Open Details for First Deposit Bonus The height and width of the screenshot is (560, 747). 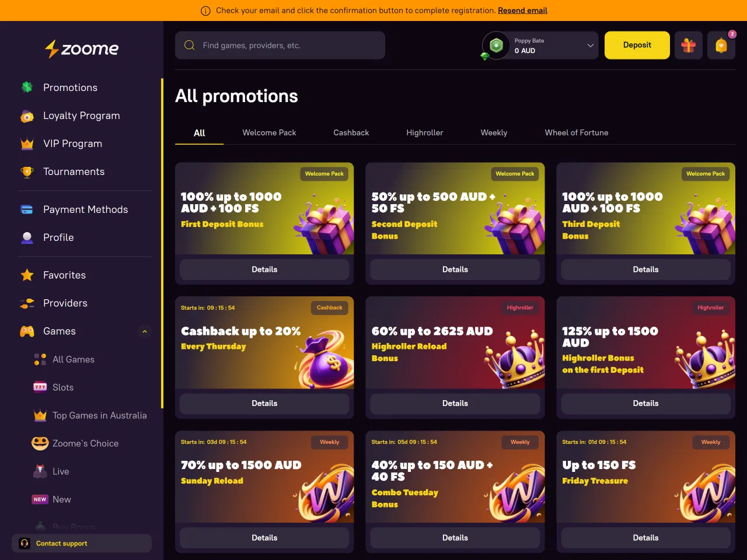264,269
